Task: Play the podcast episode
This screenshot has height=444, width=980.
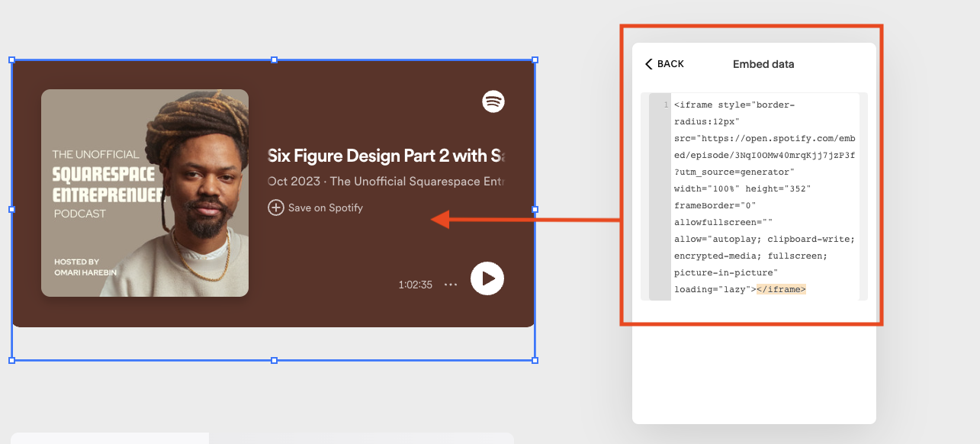Action: (x=487, y=278)
